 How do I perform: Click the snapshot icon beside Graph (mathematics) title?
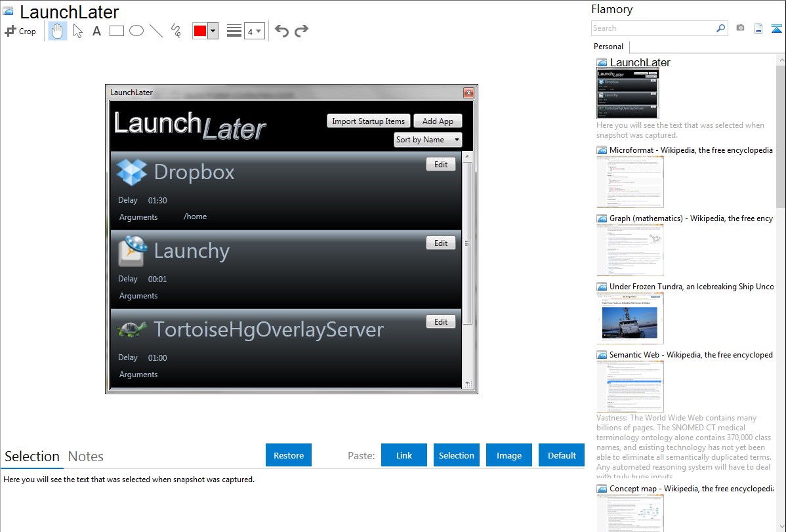coord(602,218)
